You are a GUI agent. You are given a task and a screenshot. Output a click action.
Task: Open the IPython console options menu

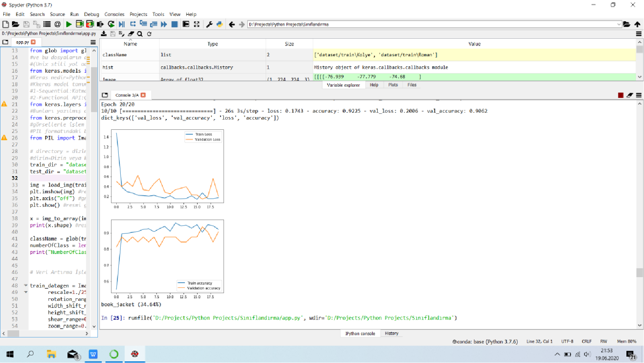(x=639, y=95)
